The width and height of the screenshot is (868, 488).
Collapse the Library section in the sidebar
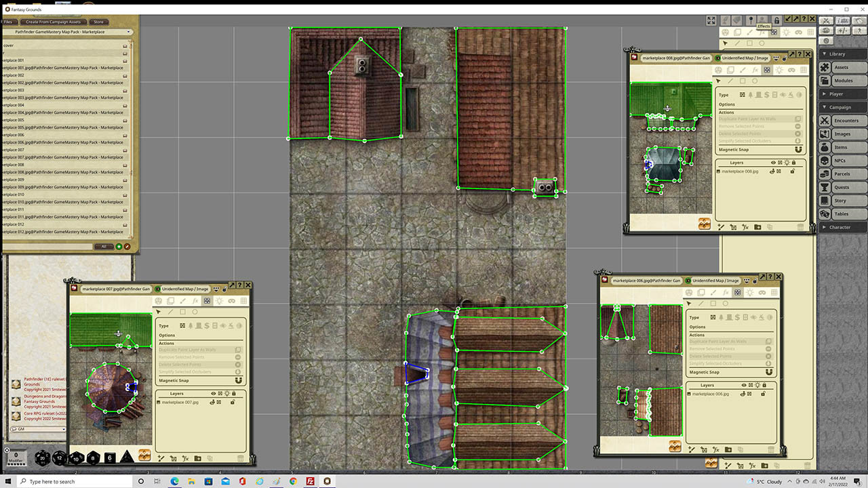(x=841, y=54)
